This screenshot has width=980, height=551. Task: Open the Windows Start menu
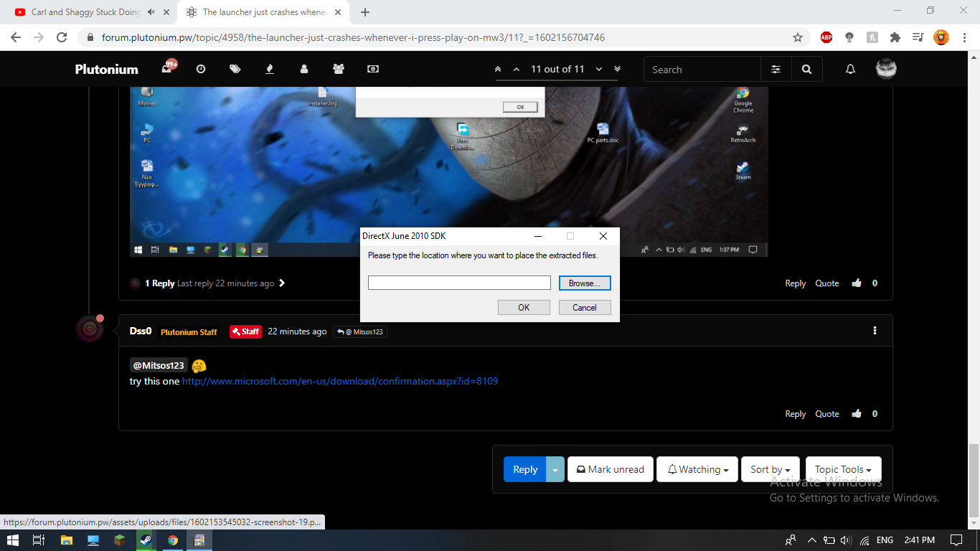pos(13,540)
